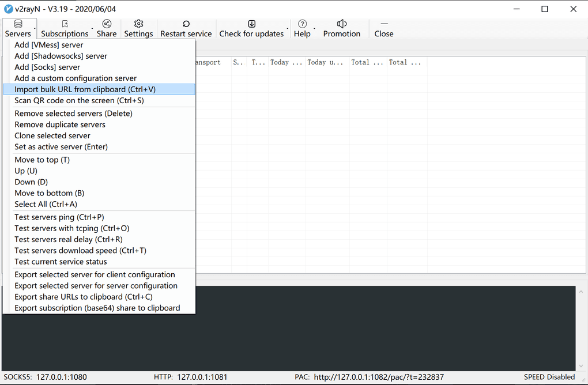Click the SPEED Disabled status text

[549, 377]
